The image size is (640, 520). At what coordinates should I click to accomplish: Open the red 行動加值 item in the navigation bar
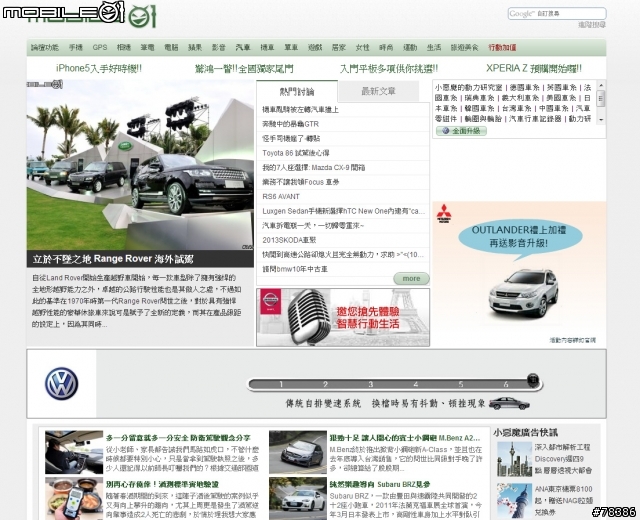click(x=502, y=48)
